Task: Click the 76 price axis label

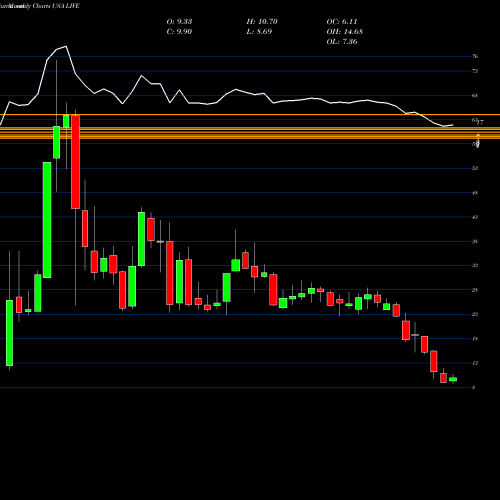Action: [x=475, y=56]
